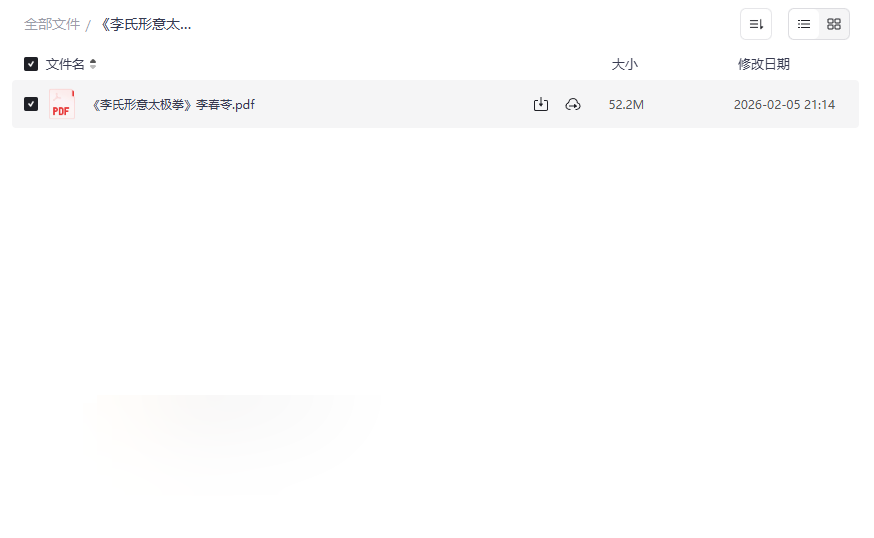This screenshot has height=538, width=874.
Task: Click the red PDF file type icon
Action: pos(61,104)
